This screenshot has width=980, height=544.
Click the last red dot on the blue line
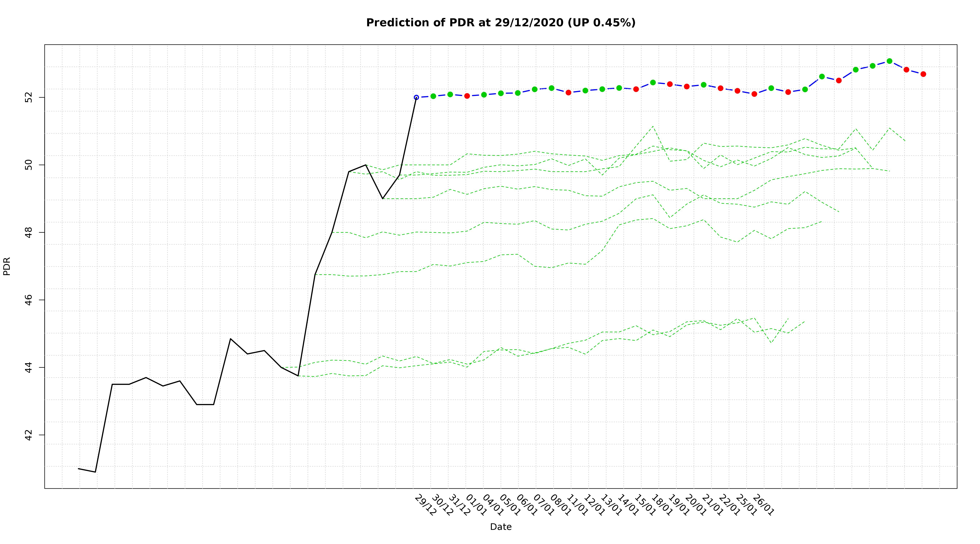coord(923,74)
